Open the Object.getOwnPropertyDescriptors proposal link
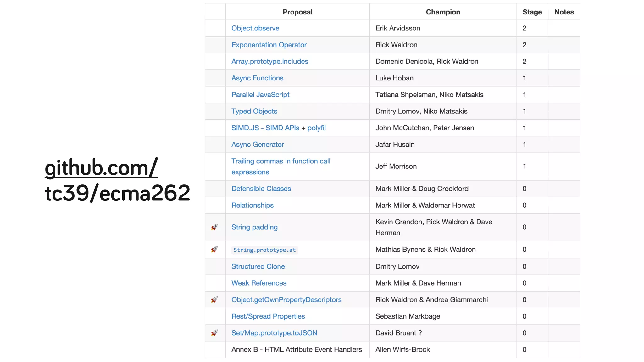 point(286,300)
